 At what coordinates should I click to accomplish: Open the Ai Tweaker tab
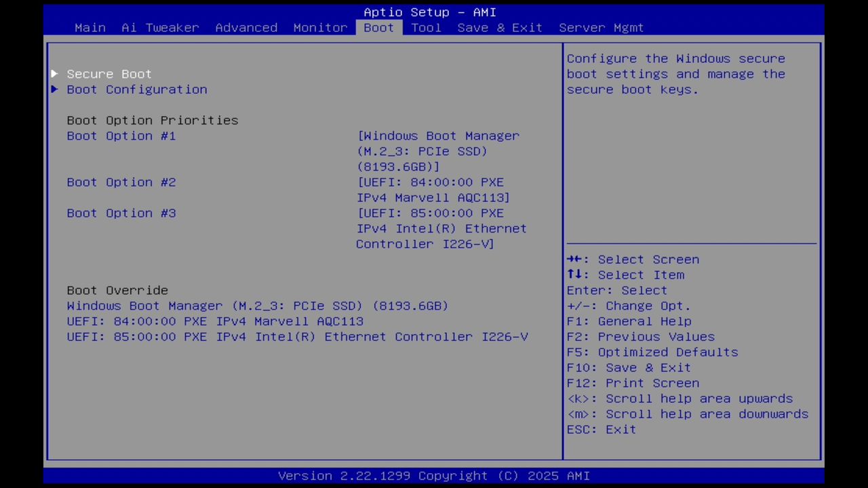point(160,27)
